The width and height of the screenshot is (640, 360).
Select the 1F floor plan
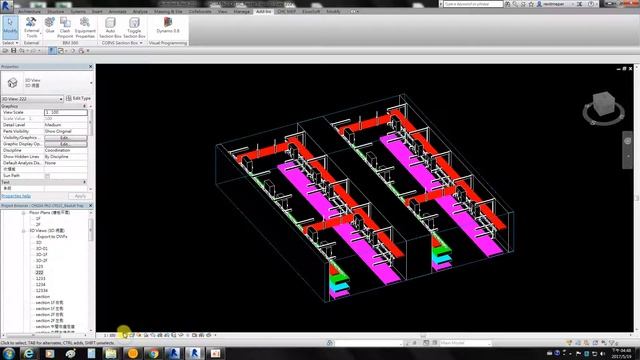[x=38, y=219]
